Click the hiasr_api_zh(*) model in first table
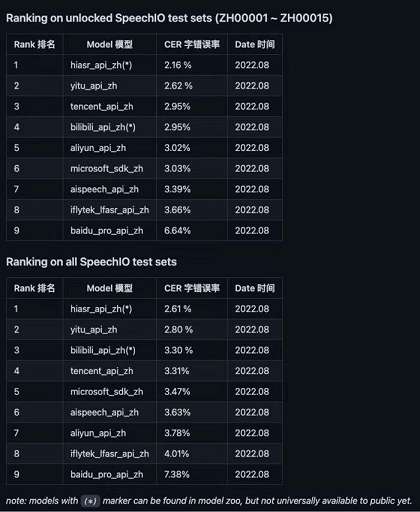The width and height of the screenshot is (420, 512). click(101, 65)
